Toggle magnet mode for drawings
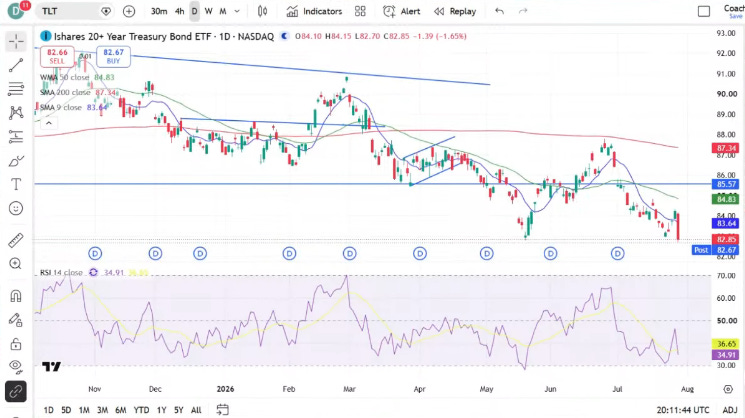Screen dimensions: 745x418 [x=16, y=296]
